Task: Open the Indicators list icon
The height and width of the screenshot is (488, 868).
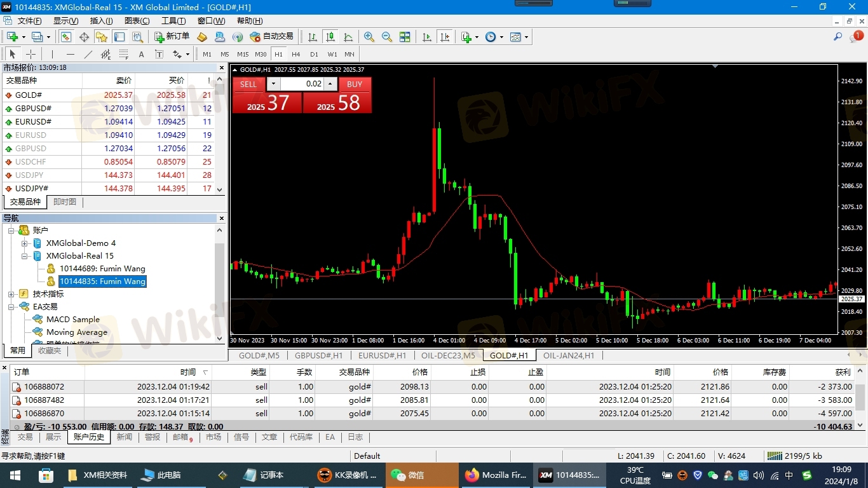Action: (466, 37)
